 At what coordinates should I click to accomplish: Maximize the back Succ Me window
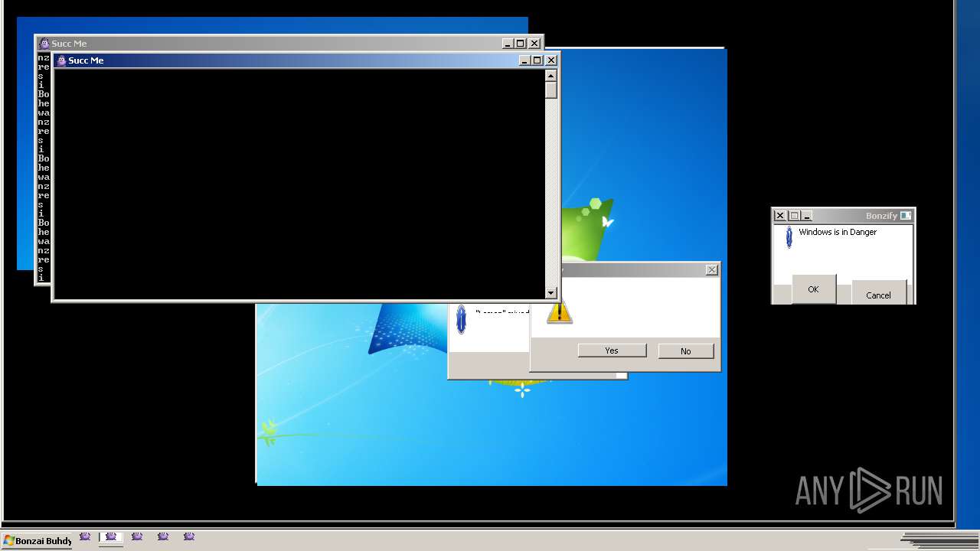click(521, 44)
